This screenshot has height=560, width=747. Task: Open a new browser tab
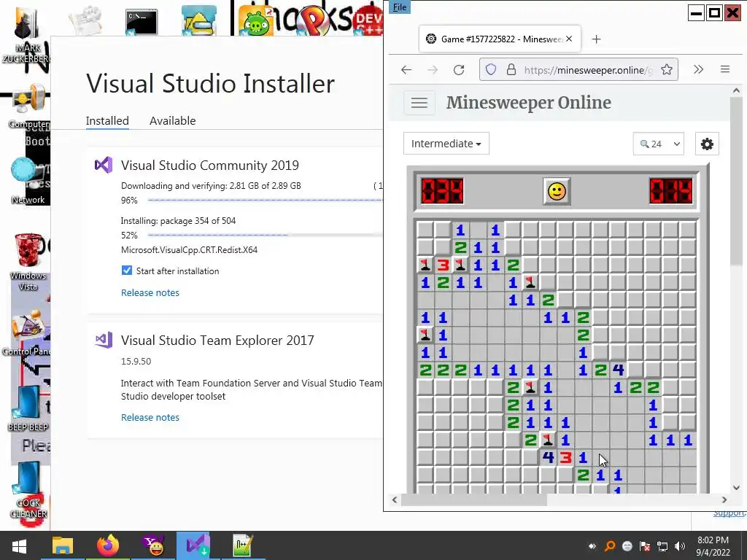point(597,39)
